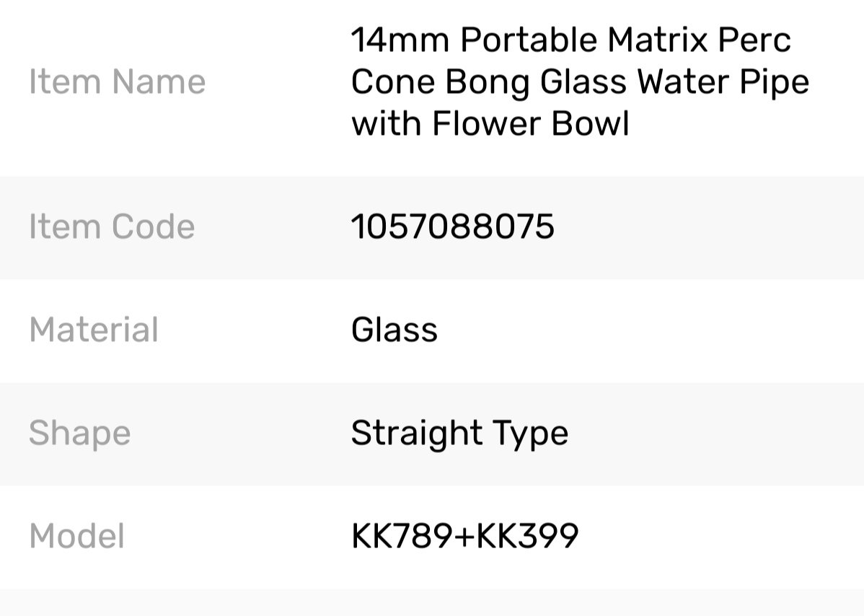This screenshot has height=616, width=864.
Task: Select the item code number 1057088075
Action: 452,227
